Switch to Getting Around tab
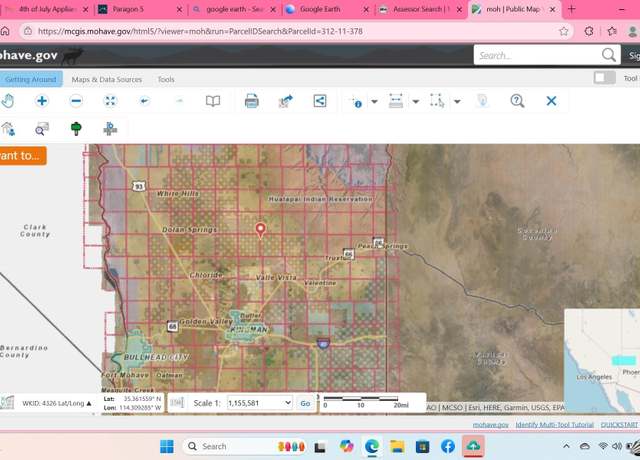 coord(31,79)
